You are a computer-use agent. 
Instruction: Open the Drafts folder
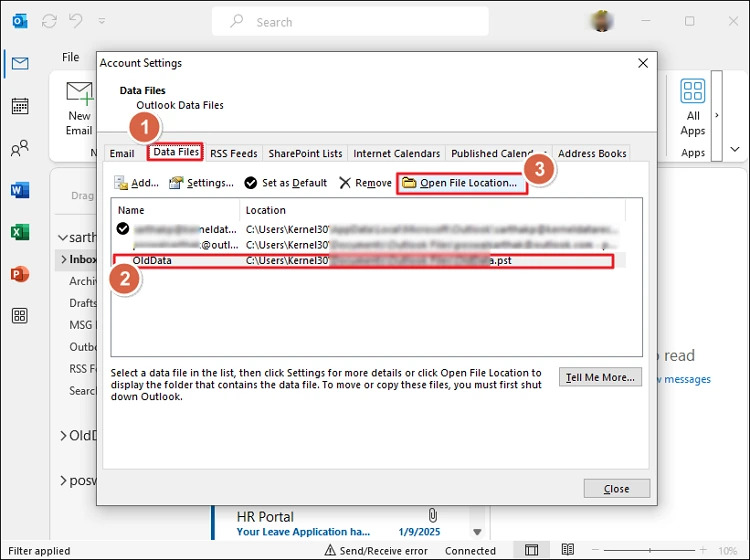[83, 303]
